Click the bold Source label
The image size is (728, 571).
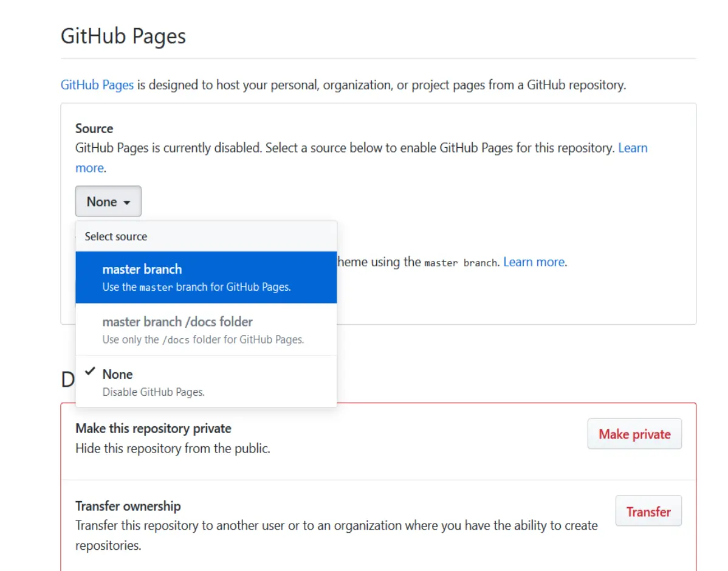(x=94, y=128)
